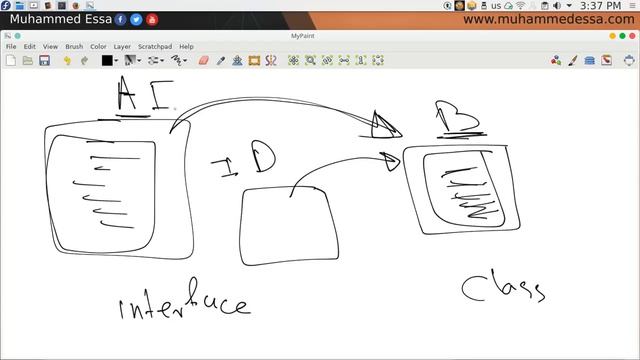Viewport: 640px width, 360px height.
Task: Click the Fedora logo in the top panel
Action: point(6,5)
